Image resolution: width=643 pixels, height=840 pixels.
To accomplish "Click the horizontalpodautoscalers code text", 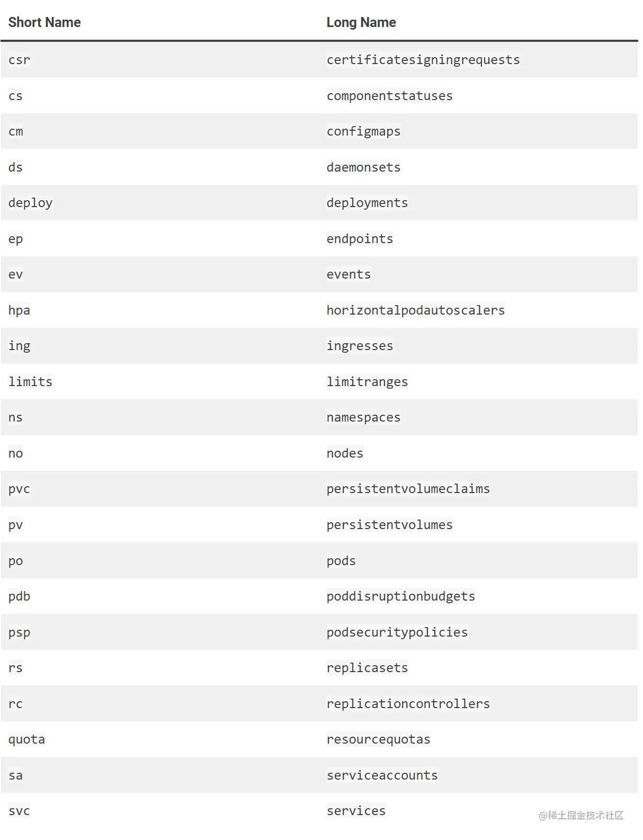I will click(x=415, y=310).
